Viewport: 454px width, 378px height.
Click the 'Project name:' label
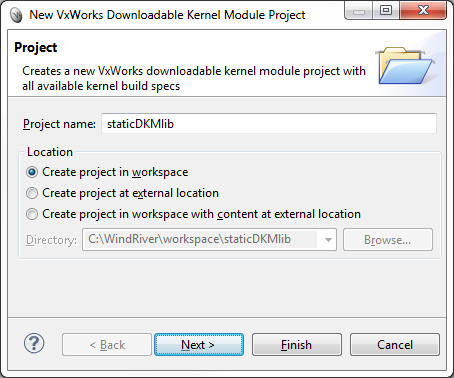pyautogui.click(x=59, y=124)
